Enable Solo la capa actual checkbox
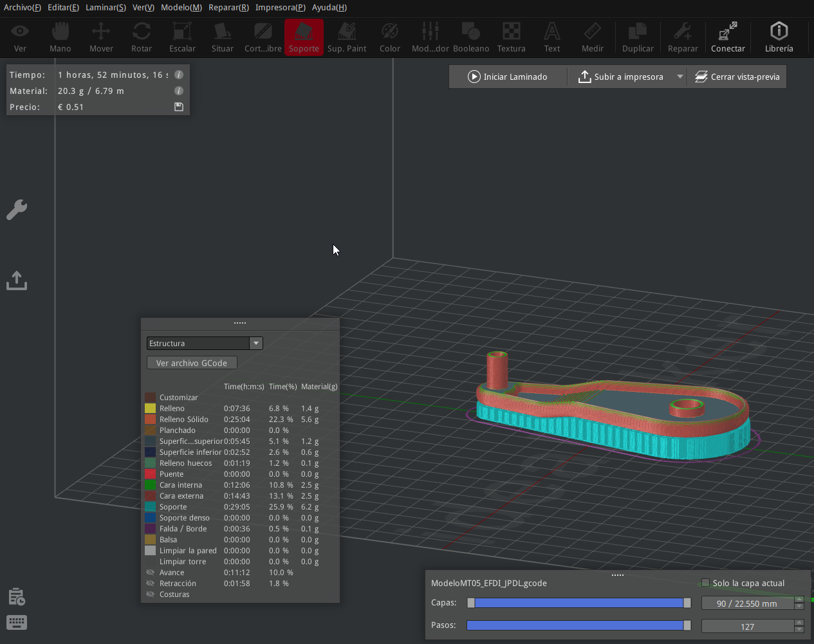814x644 pixels. (x=706, y=583)
